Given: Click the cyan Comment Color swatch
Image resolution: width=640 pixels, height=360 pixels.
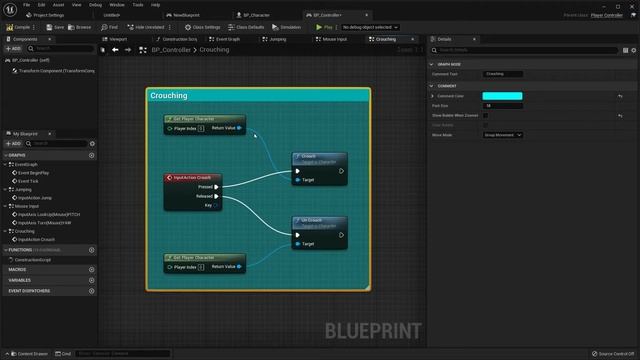Looking at the screenshot, I should pos(502,96).
